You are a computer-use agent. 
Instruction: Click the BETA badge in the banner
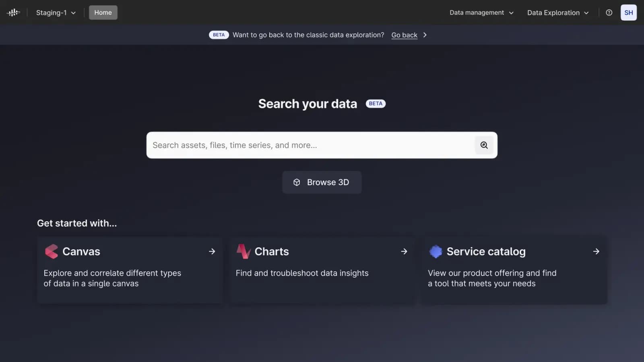click(x=219, y=35)
